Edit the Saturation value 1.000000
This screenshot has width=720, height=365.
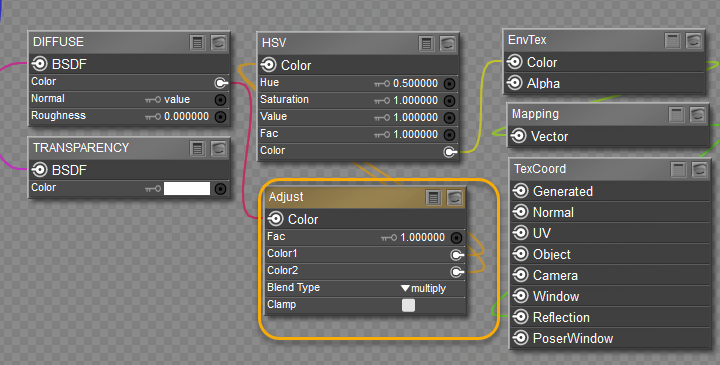(x=416, y=101)
